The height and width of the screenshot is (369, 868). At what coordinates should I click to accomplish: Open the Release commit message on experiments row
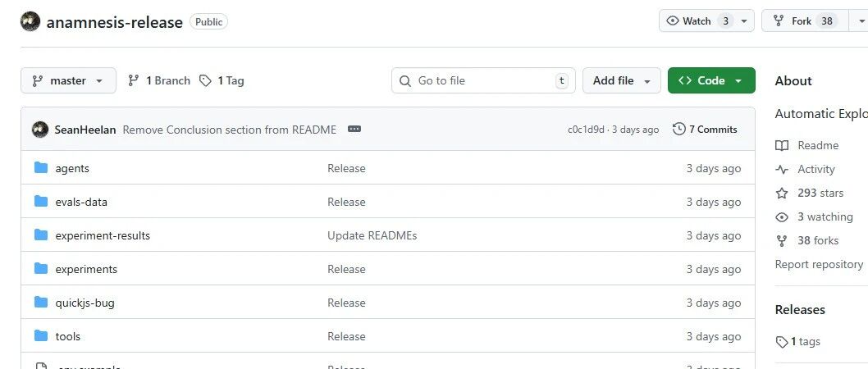point(346,270)
